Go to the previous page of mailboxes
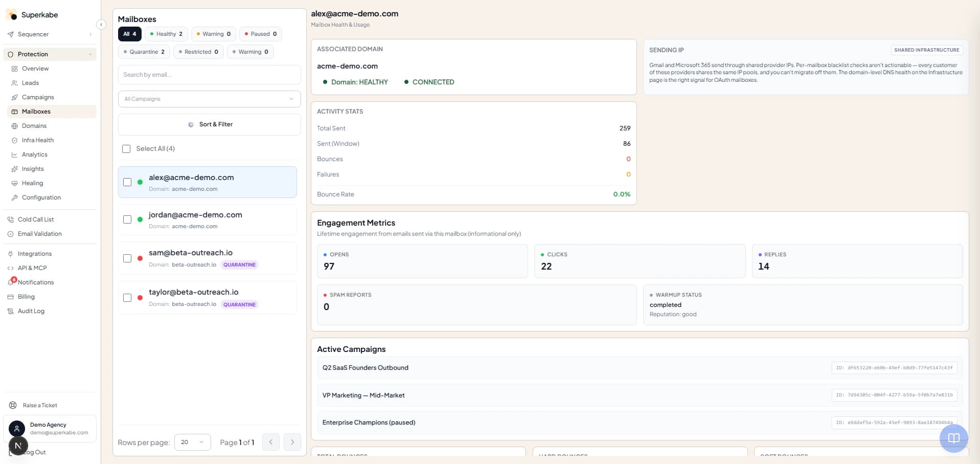 [271, 442]
